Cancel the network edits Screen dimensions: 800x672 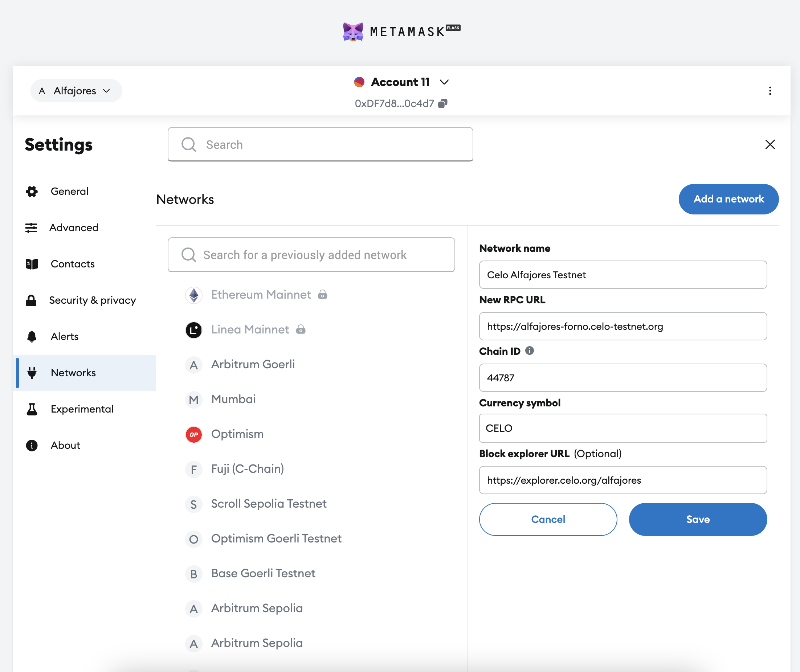(548, 519)
